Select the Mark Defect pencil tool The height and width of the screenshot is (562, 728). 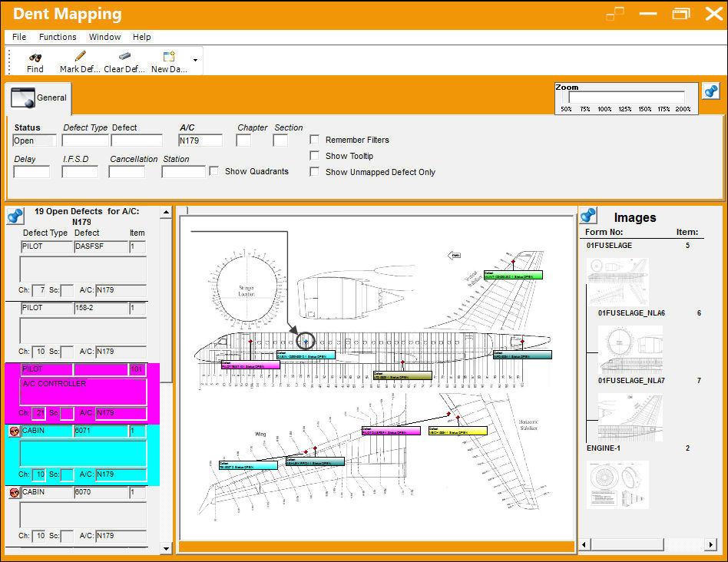click(80, 56)
